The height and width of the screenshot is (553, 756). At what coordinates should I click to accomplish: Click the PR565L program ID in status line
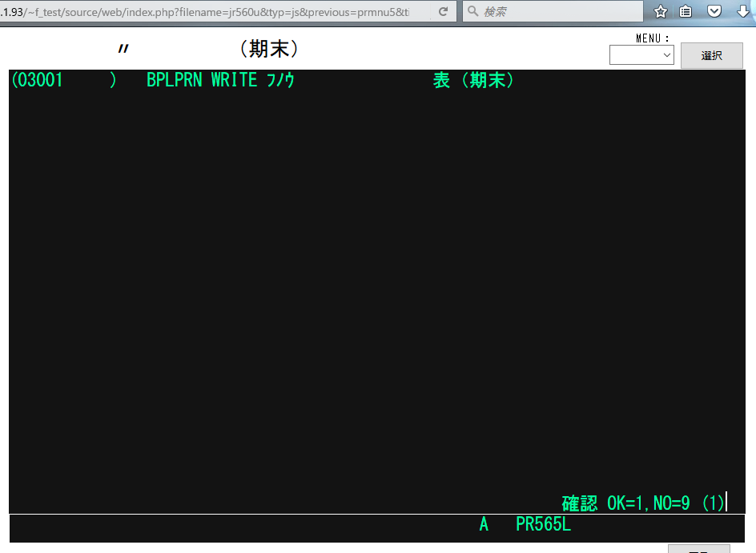[x=543, y=525]
